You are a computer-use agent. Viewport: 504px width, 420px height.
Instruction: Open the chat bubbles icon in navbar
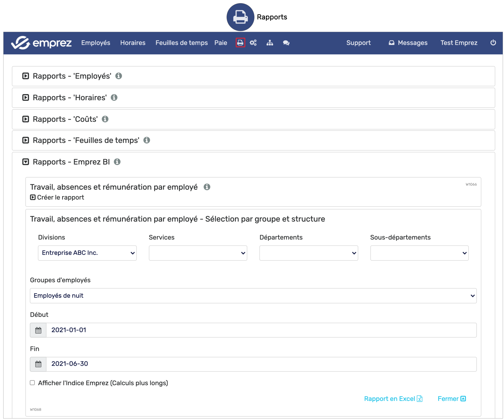(x=286, y=43)
